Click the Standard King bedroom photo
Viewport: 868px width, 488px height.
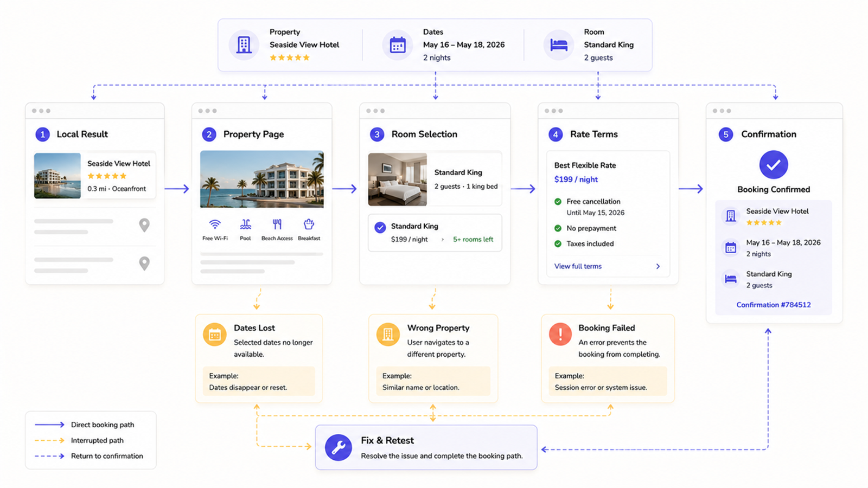point(398,179)
